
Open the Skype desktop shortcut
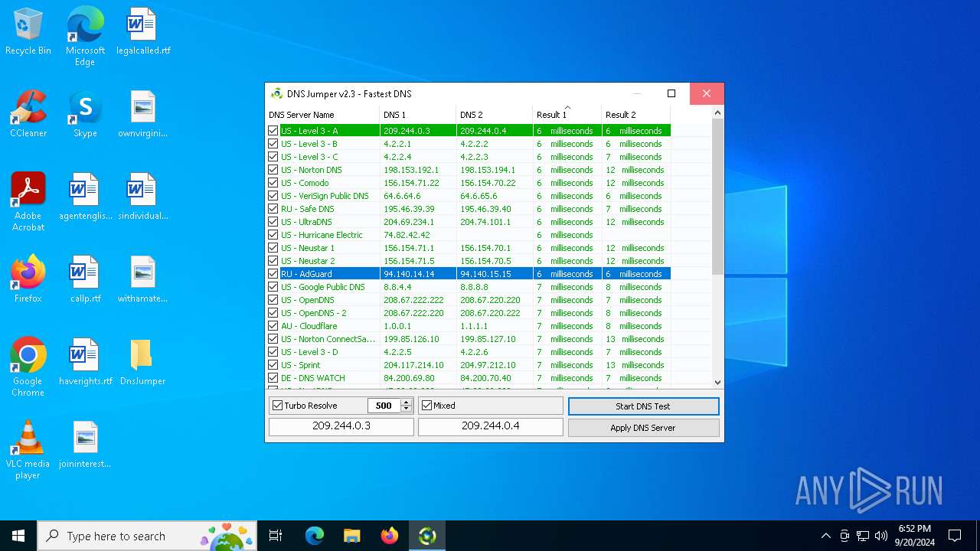85,115
